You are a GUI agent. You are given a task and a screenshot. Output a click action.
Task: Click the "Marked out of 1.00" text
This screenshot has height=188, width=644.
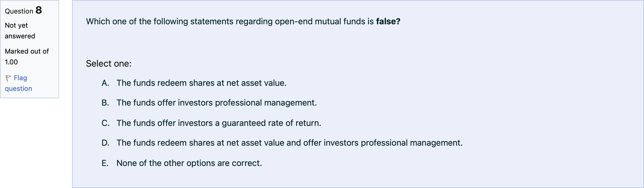click(x=27, y=57)
